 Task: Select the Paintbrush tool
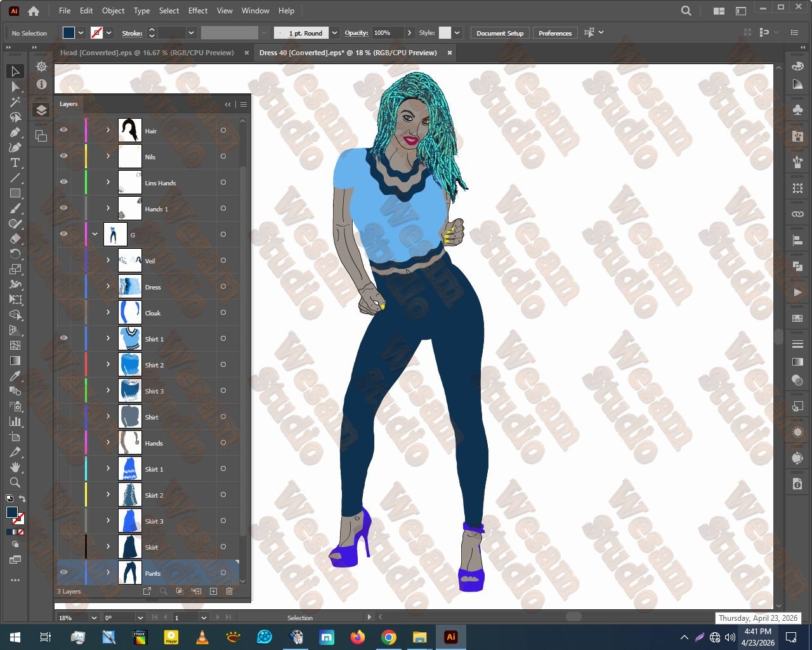pos(15,208)
